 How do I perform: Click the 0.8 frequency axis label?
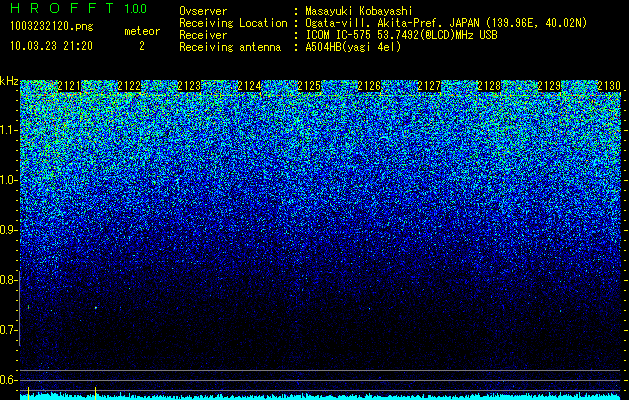[x=8, y=280]
